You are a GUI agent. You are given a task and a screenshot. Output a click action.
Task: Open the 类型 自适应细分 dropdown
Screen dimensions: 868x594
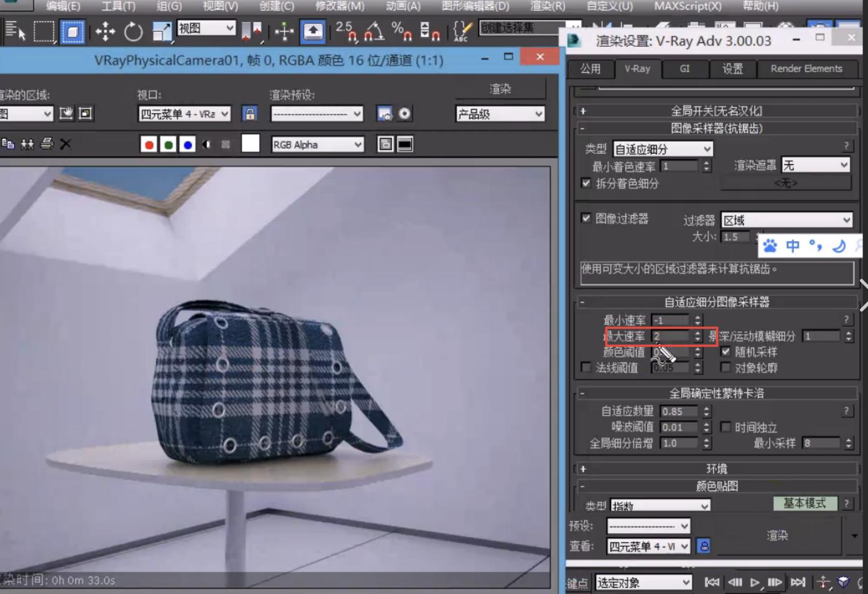(x=663, y=149)
